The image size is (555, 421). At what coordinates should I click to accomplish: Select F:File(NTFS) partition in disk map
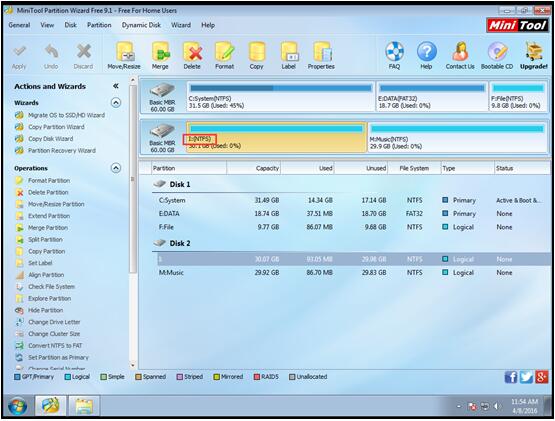pos(518,96)
